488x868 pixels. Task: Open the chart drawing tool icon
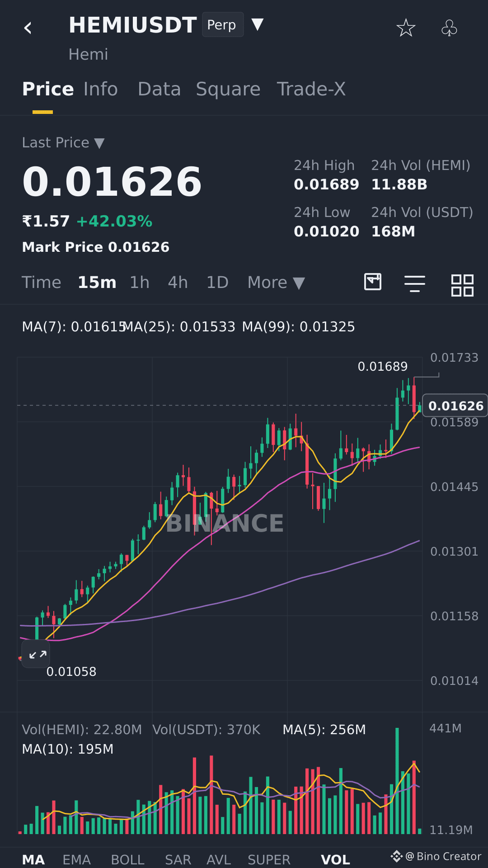[x=373, y=282]
